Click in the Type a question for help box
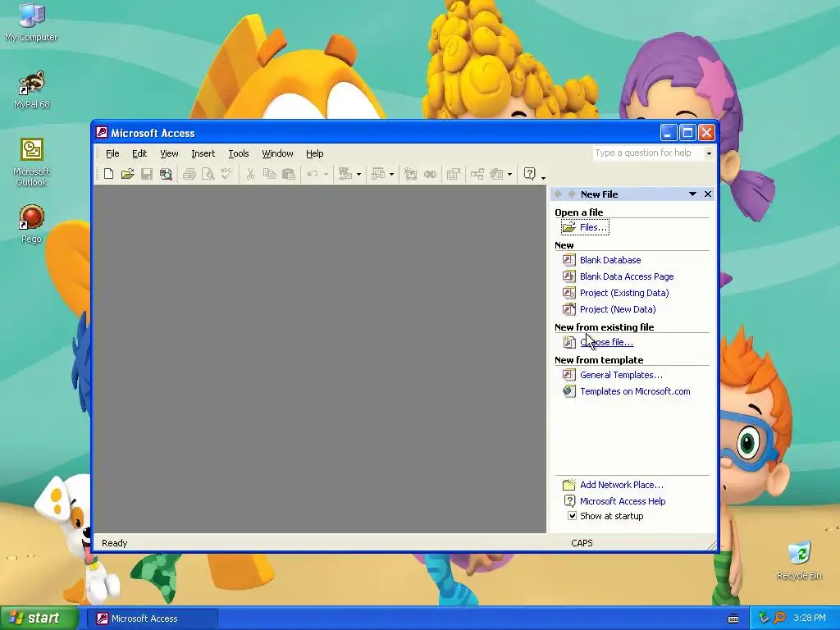The height and width of the screenshot is (630, 840). (x=648, y=153)
